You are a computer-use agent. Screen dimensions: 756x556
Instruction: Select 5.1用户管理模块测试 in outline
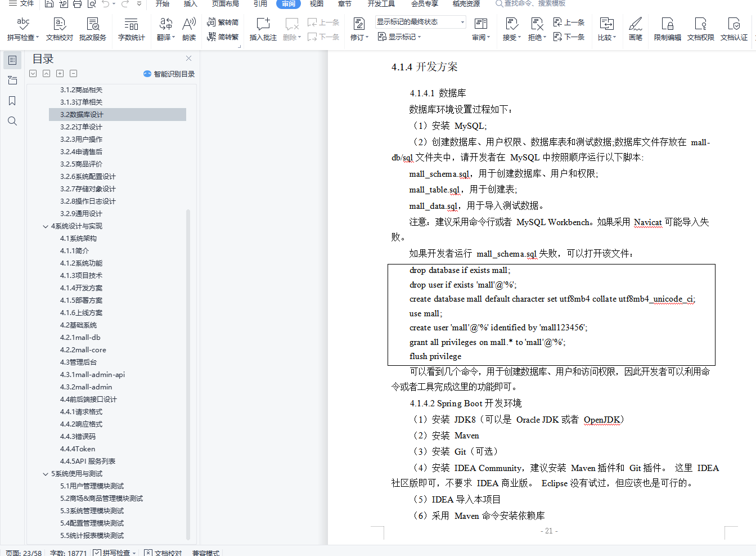(x=92, y=486)
